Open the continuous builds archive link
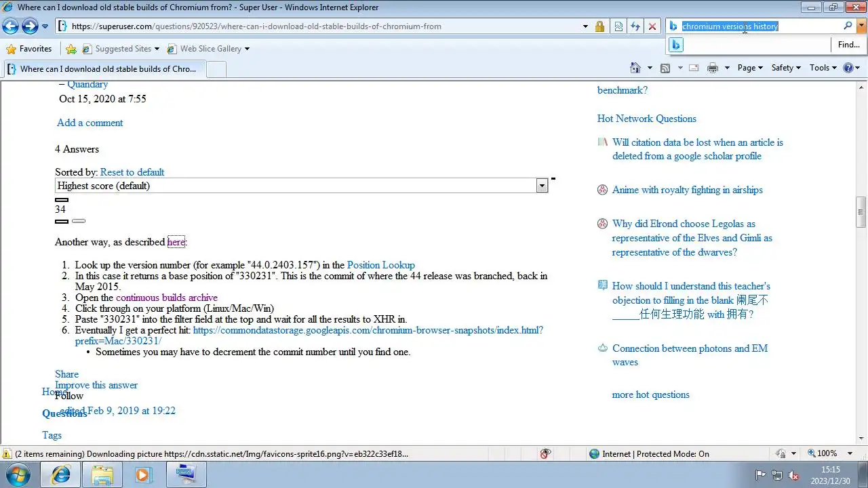The height and width of the screenshot is (488, 868). point(167,298)
